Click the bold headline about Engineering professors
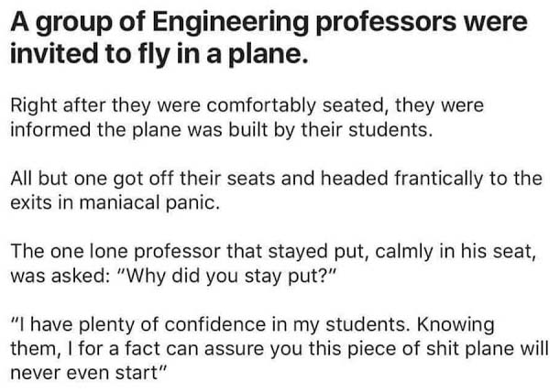 pyautogui.click(x=269, y=38)
